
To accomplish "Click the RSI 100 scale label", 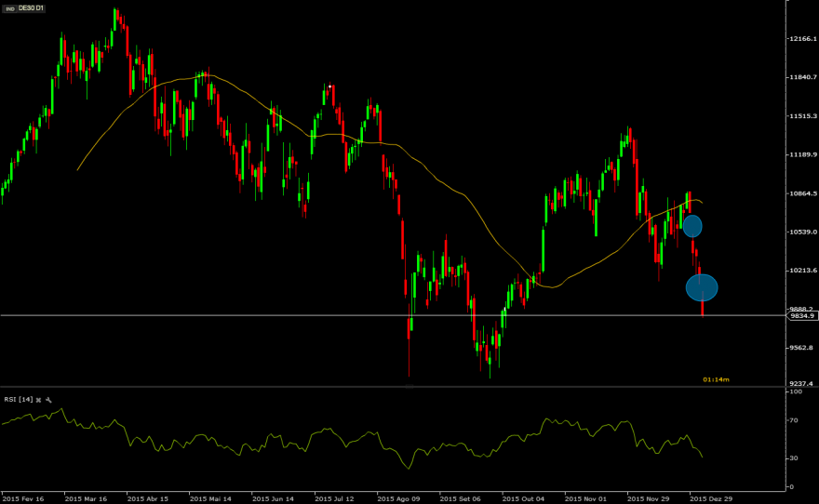I will 796,391.
